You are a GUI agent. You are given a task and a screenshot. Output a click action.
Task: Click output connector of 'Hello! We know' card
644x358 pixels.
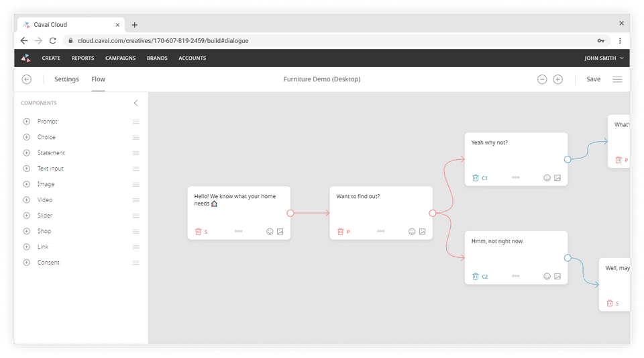pos(290,214)
